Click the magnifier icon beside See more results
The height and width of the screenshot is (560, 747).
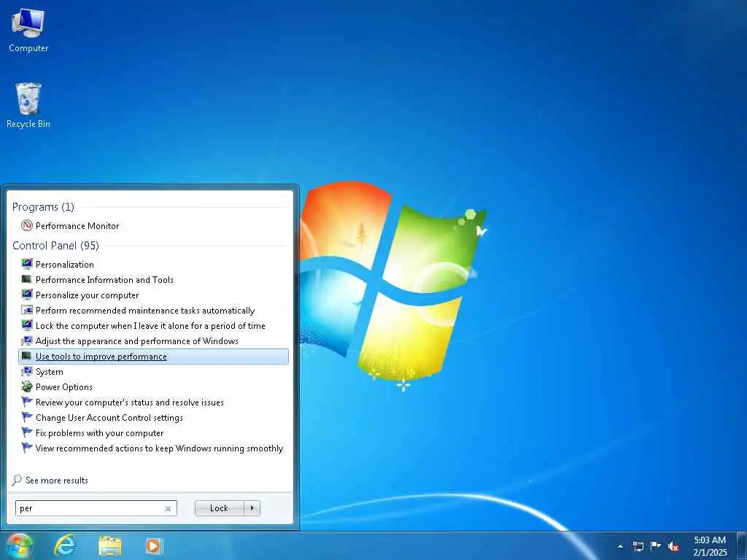coord(17,480)
